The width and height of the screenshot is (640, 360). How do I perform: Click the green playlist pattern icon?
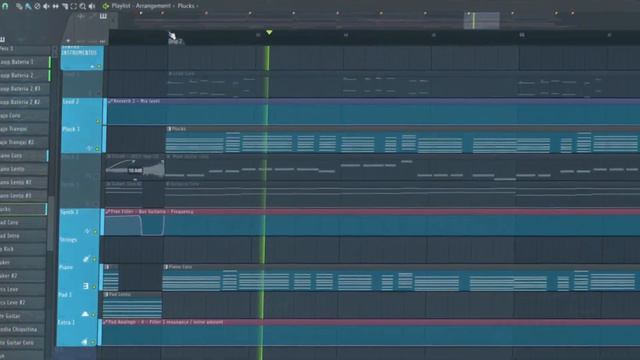(x=106, y=6)
